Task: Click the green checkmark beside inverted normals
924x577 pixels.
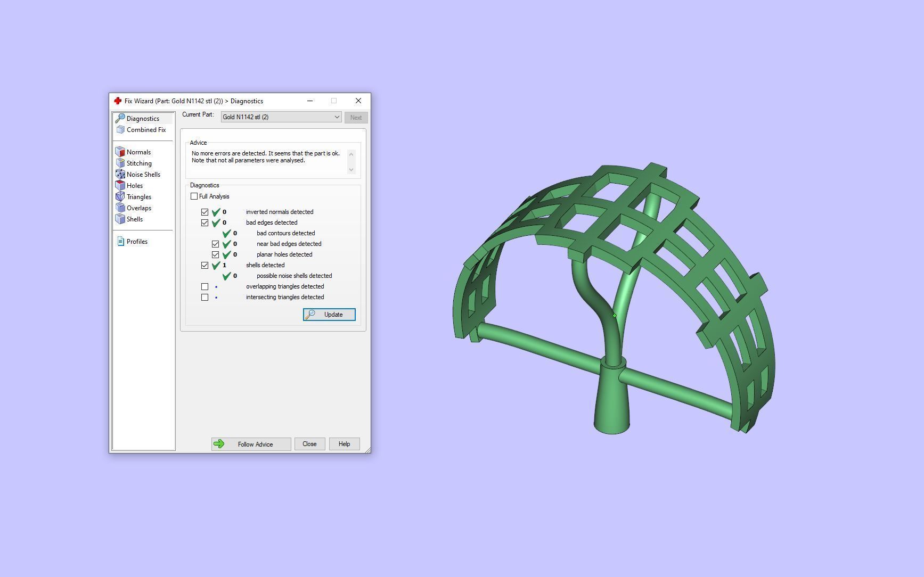Action: click(x=216, y=212)
